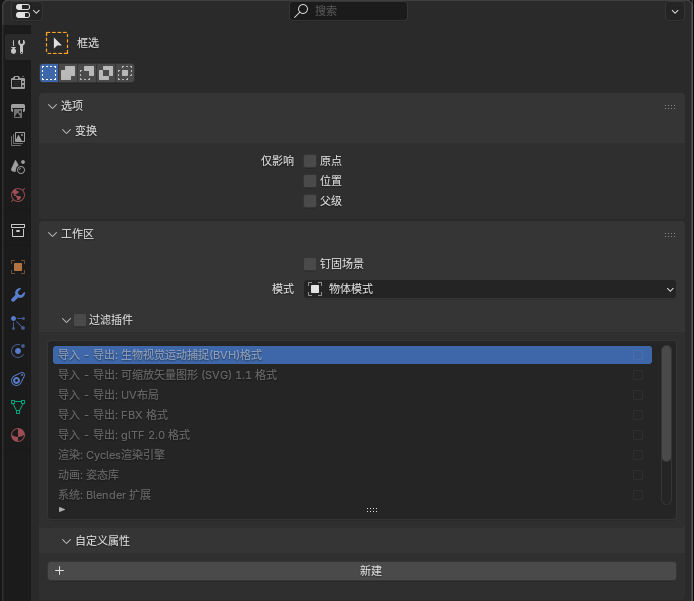Enable the 原点 checkbox
This screenshot has height=601, width=694.
(310, 161)
